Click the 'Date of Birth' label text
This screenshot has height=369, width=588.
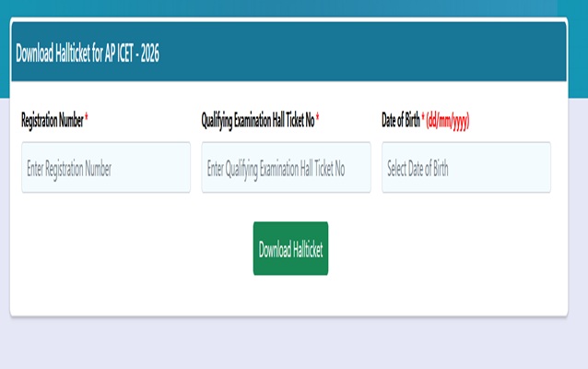pos(401,121)
